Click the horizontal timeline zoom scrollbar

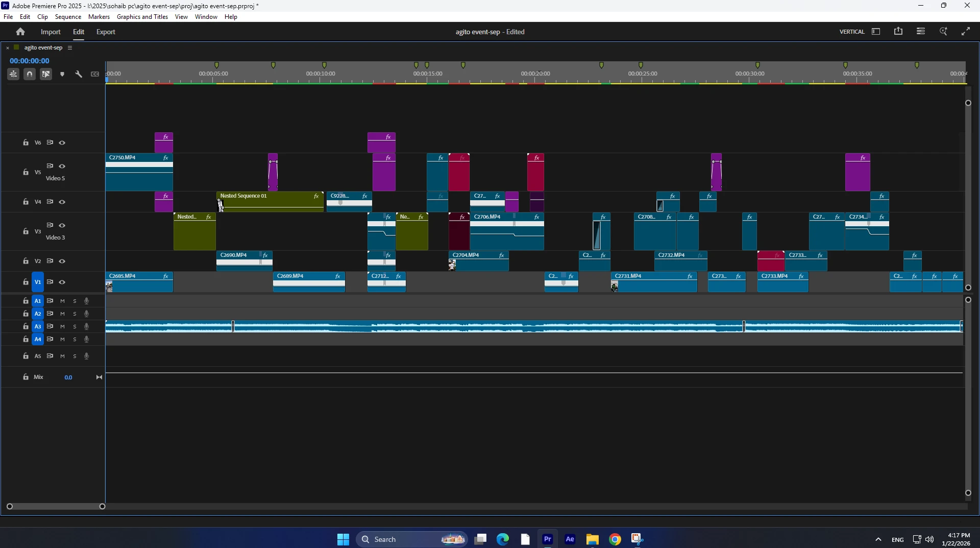tap(56, 506)
